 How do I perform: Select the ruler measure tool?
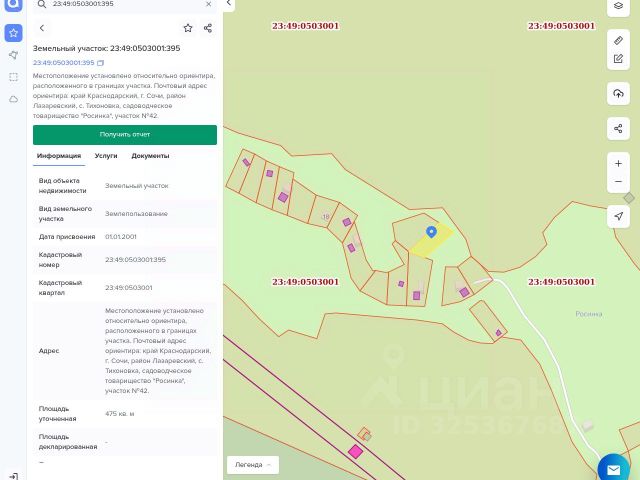[x=618, y=40]
